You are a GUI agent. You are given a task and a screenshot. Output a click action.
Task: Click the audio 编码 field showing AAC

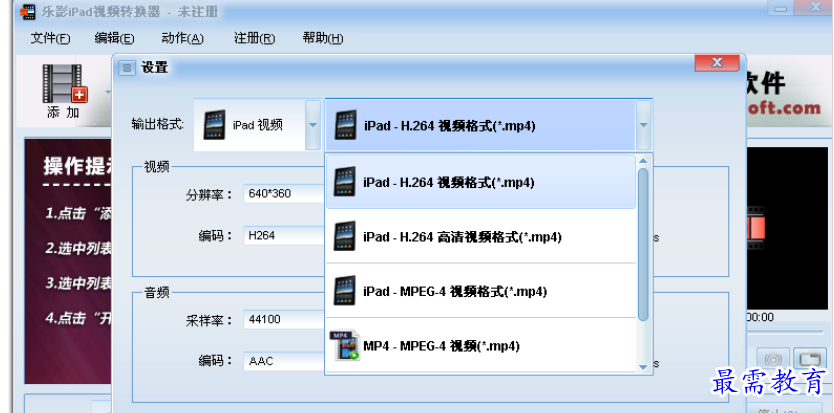point(284,361)
